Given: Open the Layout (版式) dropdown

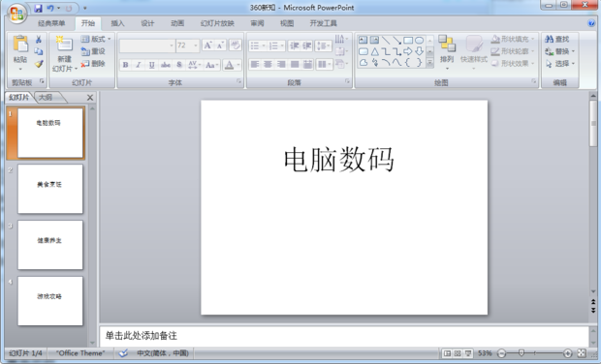Looking at the screenshot, I should [96, 39].
